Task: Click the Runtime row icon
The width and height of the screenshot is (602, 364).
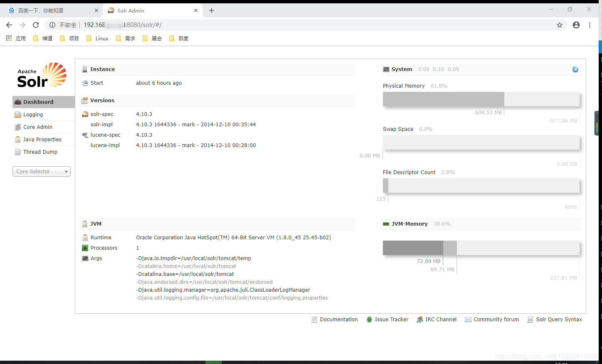Action: pos(85,238)
